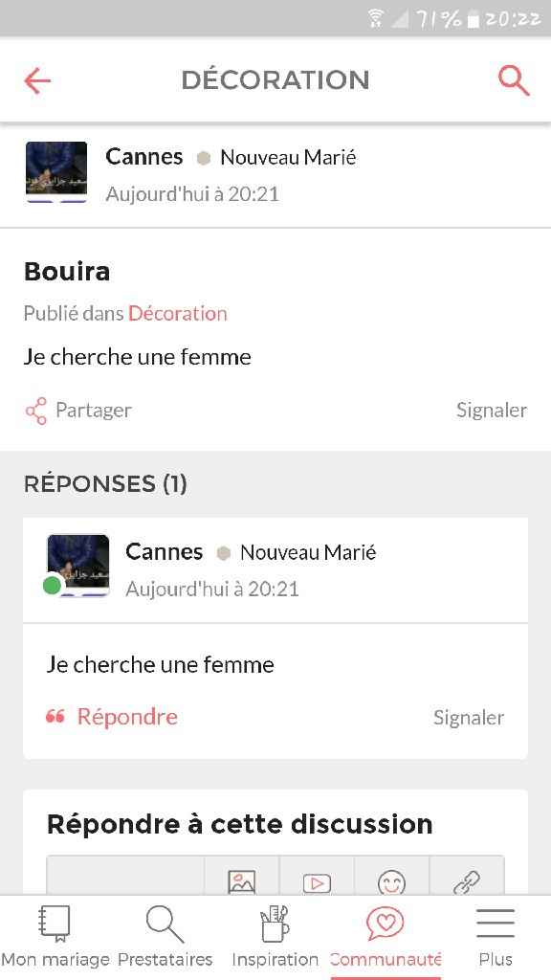This screenshot has height=980, width=551.
Task: Check the green online status indicator on Cannes
Action: pyautogui.click(x=50, y=583)
